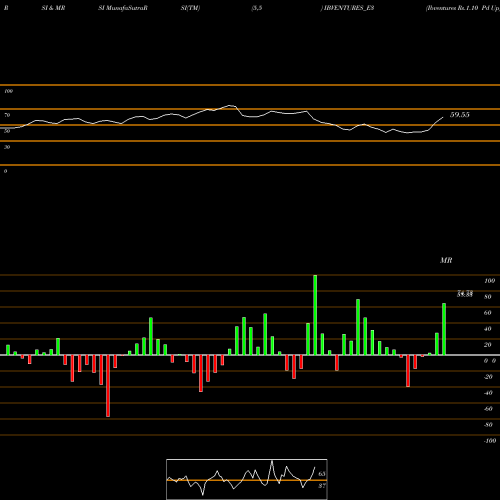
Task: Click the MR axis label -60
Action: 488,409
